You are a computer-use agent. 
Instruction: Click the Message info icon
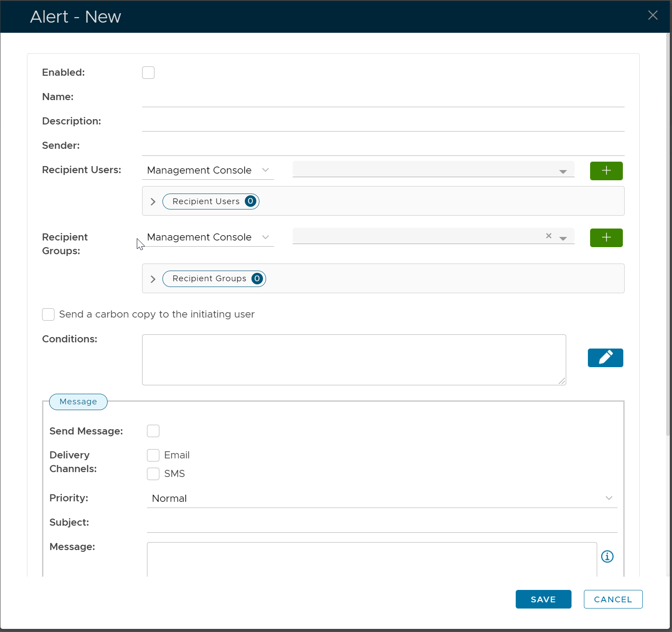(x=607, y=556)
